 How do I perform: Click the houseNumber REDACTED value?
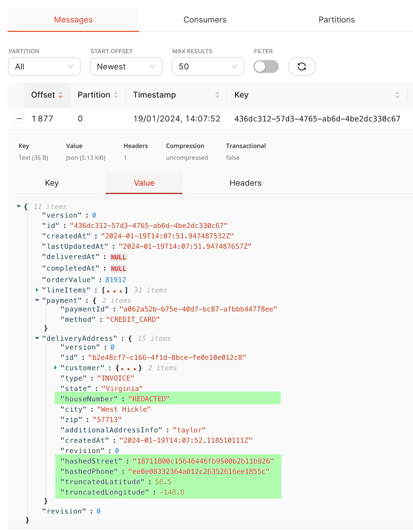tap(149, 399)
